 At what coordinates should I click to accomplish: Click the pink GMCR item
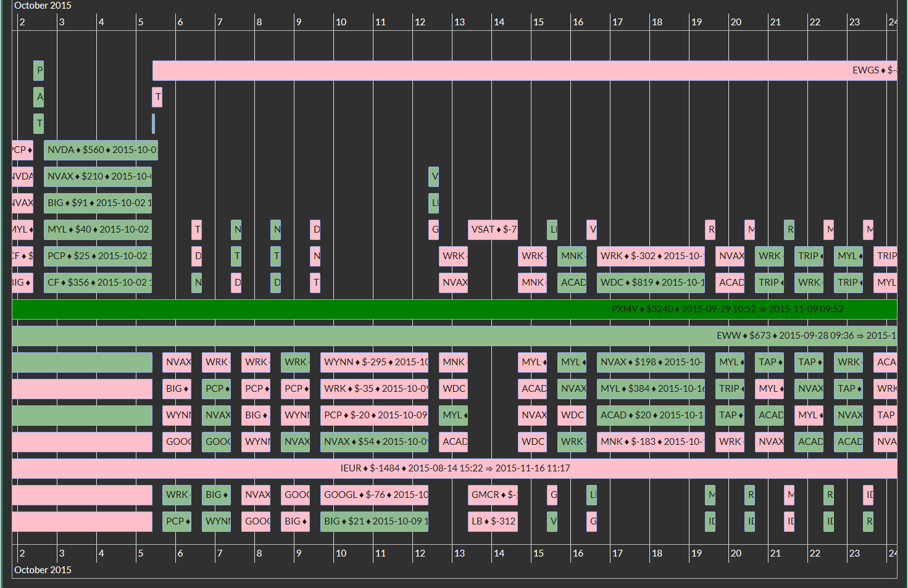[x=493, y=495]
